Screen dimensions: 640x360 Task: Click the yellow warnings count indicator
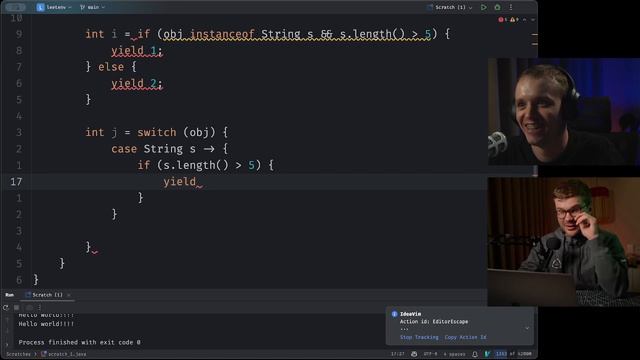pos(514,20)
